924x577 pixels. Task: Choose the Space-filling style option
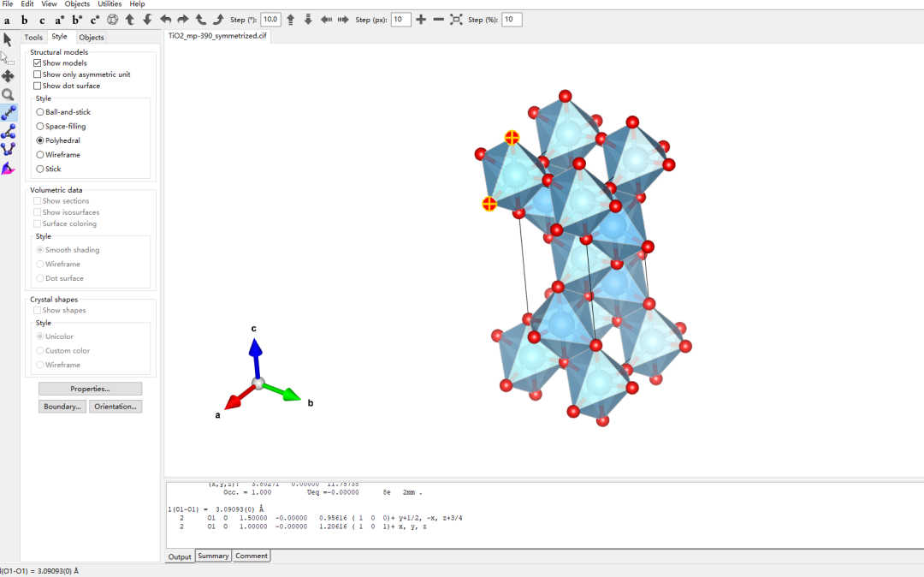point(40,127)
